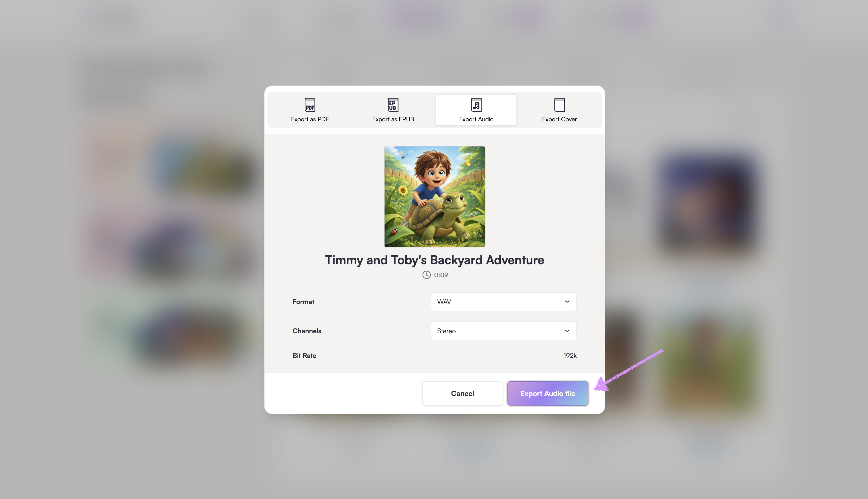Click the Export Audio file button
868x499 pixels.
coord(547,393)
